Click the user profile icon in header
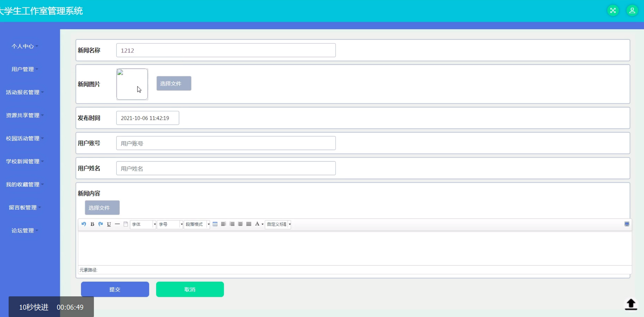Image resolution: width=644 pixels, height=317 pixels. [632, 10]
